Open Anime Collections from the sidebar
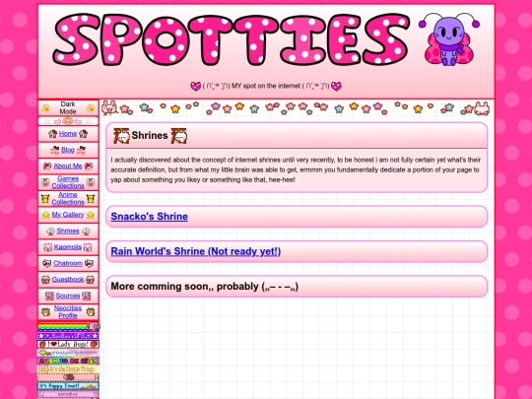532x399 pixels. click(68, 198)
